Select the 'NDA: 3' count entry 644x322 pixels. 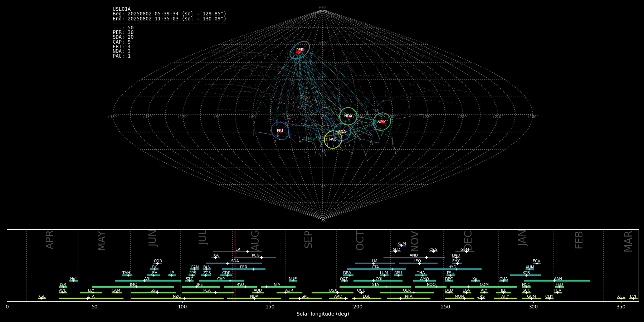point(122,51)
